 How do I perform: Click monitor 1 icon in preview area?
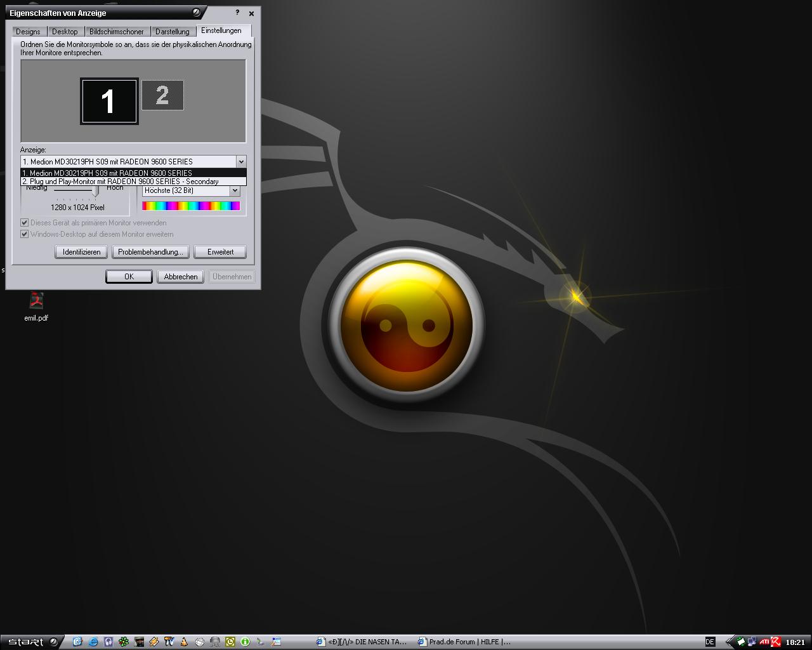108,101
